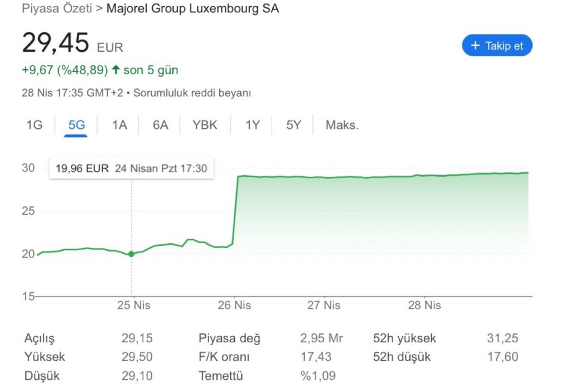Click the Piyasa değ value 2,95 Mr
The height and width of the screenshot is (392, 571).
tap(322, 338)
